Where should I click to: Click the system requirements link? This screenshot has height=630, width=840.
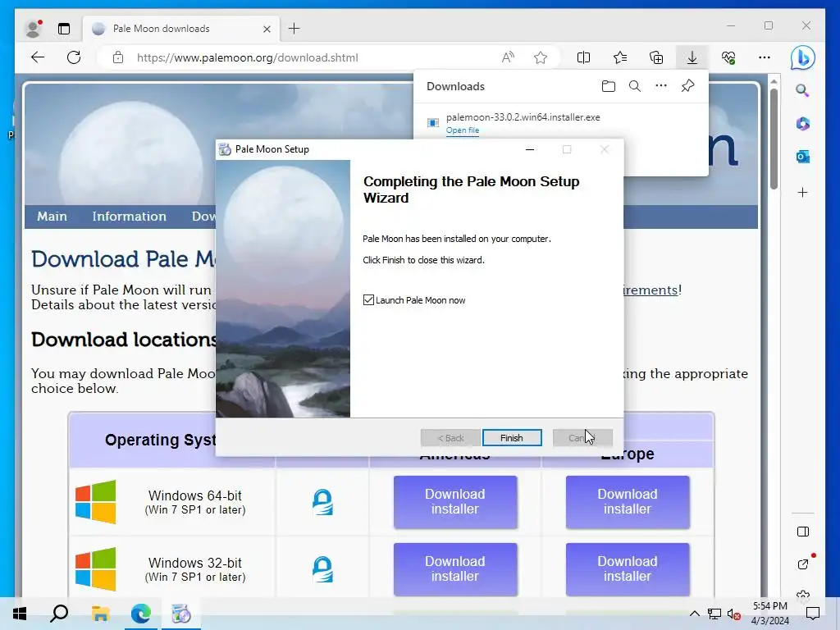(651, 290)
